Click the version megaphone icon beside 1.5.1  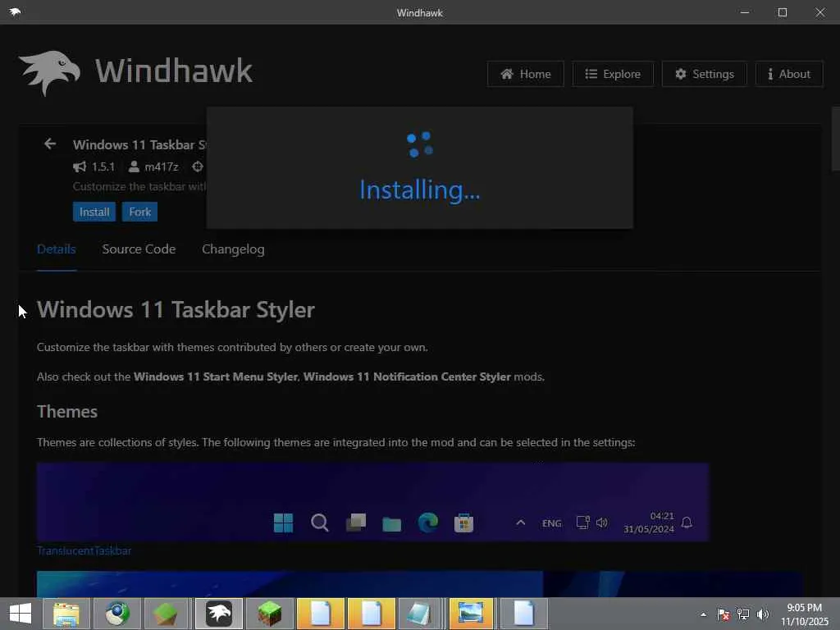[x=80, y=167]
